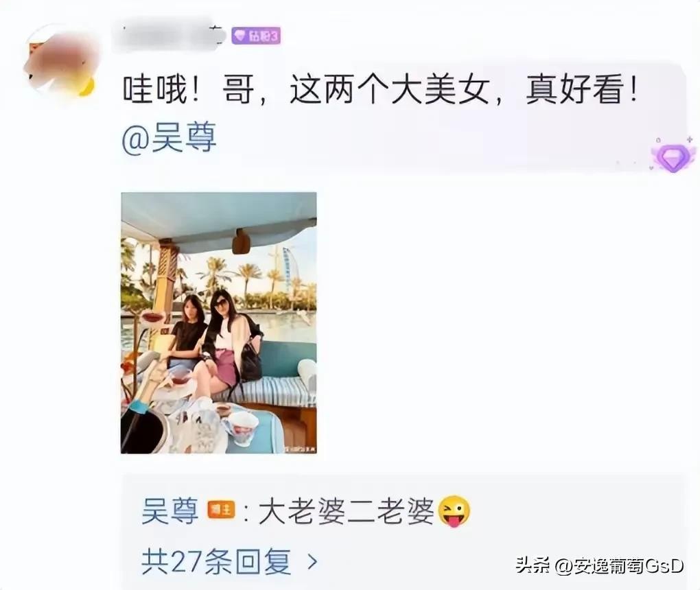Click the small watermark in photo's bottom corner

pyautogui.click(x=301, y=449)
